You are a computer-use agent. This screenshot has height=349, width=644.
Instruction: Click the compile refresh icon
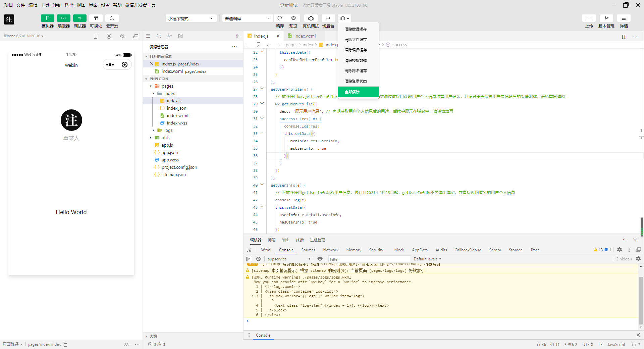click(280, 18)
